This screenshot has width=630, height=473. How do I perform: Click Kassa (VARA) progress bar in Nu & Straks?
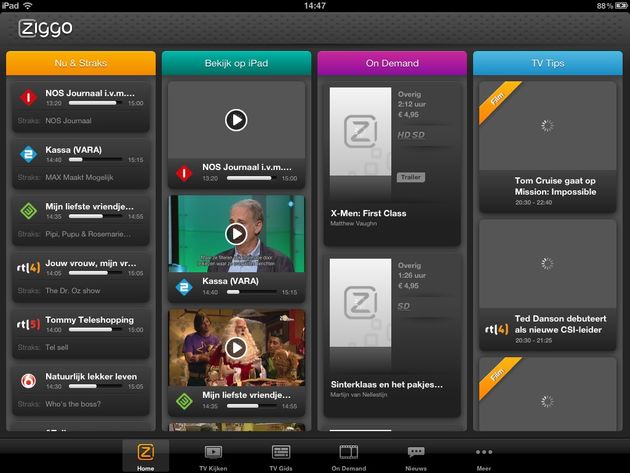click(95, 160)
